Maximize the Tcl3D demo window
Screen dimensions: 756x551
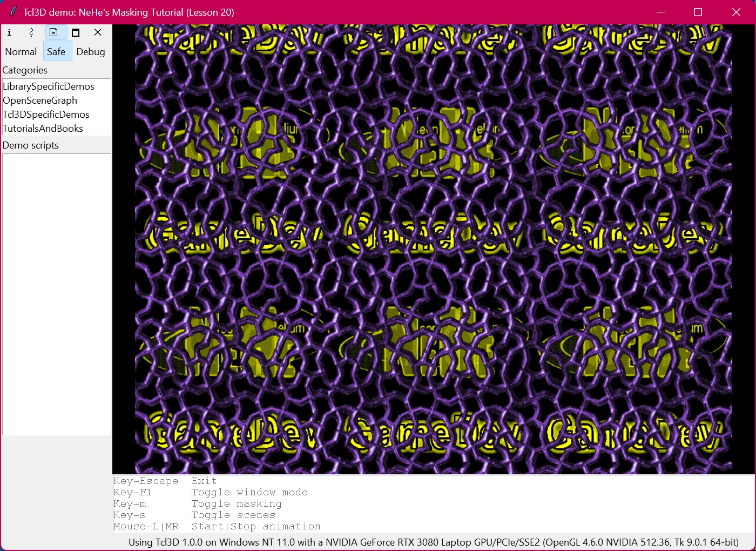(x=698, y=12)
